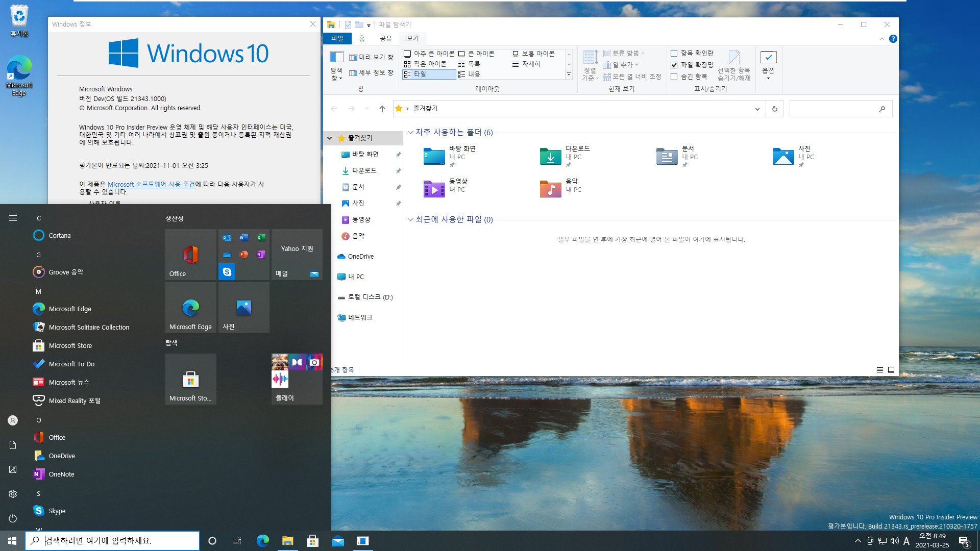Select the 보기 ribbon tab
Screen dimensions: 980x551
tap(412, 38)
